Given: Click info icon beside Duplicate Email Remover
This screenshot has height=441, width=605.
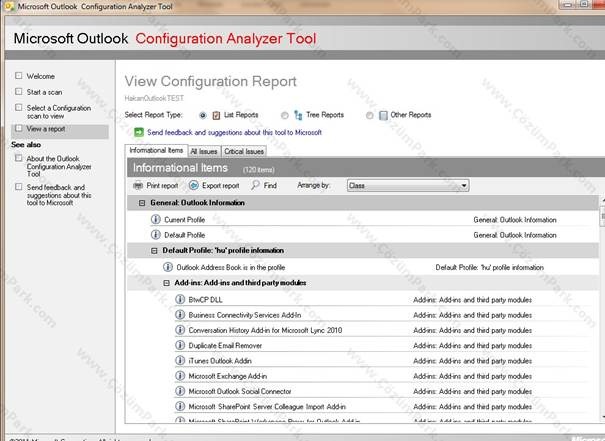Looking at the screenshot, I should (x=180, y=345).
